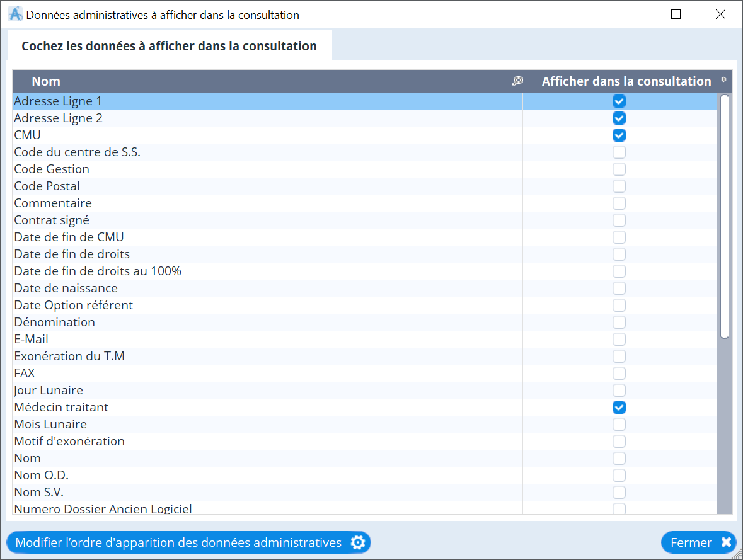
Task: Click the application logo in title bar
Action: [14, 14]
